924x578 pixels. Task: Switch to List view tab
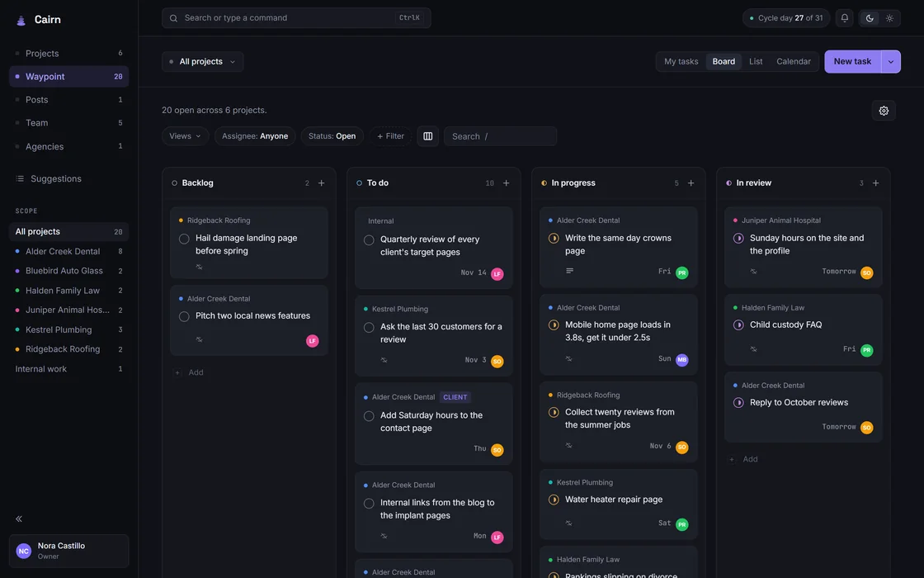756,61
